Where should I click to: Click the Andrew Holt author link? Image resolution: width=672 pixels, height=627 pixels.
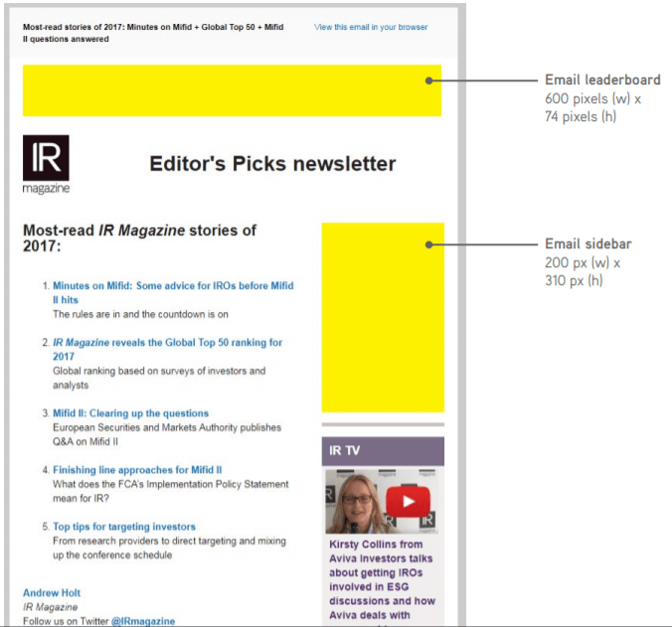click(x=52, y=593)
